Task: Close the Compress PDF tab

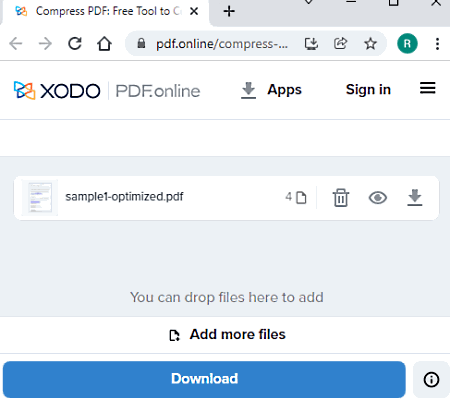Action: 194,11
